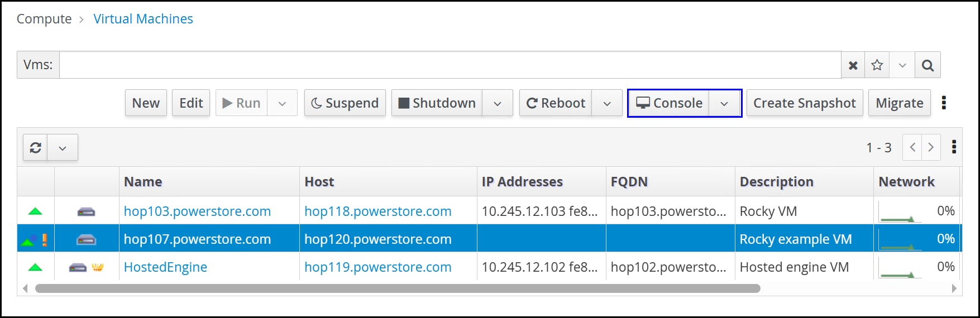Click the green up status icon for hop103
This screenshot has width=980, height=318.
35,211
